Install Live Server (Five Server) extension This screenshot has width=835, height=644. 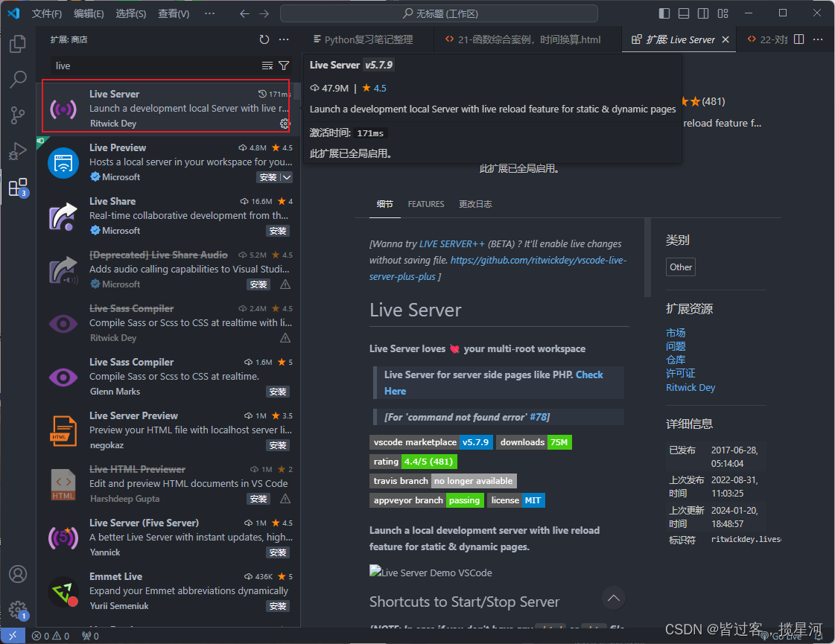click(x=277, y=552)
